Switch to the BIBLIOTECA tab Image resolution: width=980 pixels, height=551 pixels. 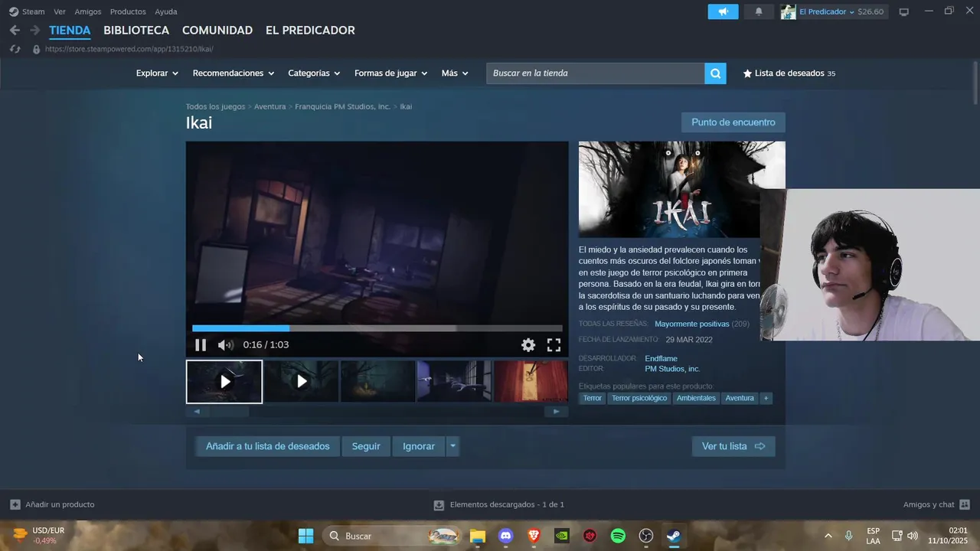click(x=136, y=31)
